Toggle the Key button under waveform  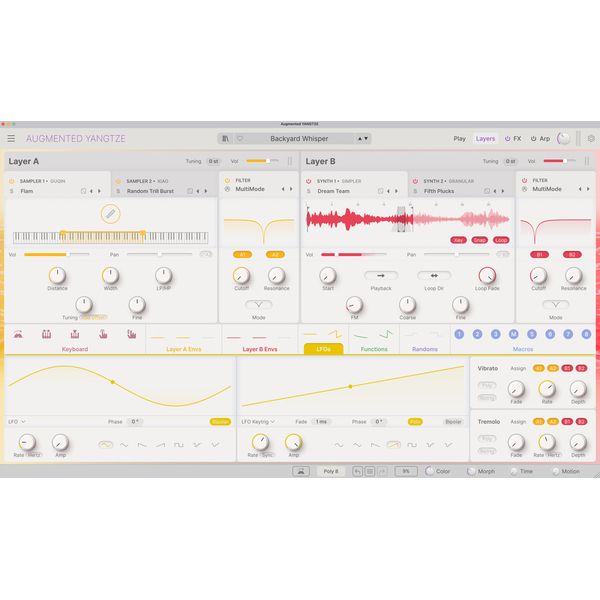(458, 240)
